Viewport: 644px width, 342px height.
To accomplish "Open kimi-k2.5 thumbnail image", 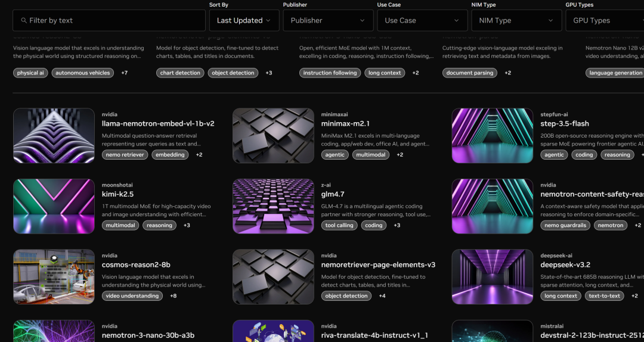I will [54, 206].
